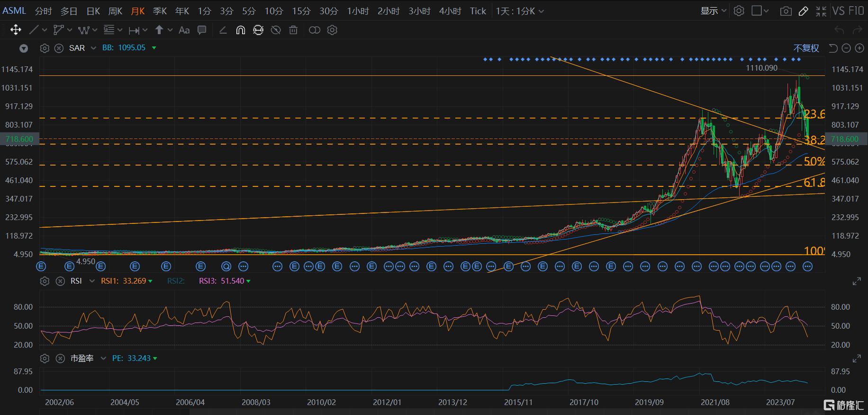This screenshot has width=868, height=415.
Task: Click the Q event marker on timeline
Action: point(226,267)
